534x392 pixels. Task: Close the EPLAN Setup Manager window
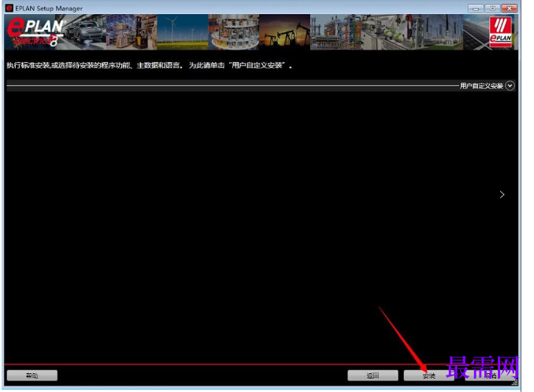coord(509,8)
